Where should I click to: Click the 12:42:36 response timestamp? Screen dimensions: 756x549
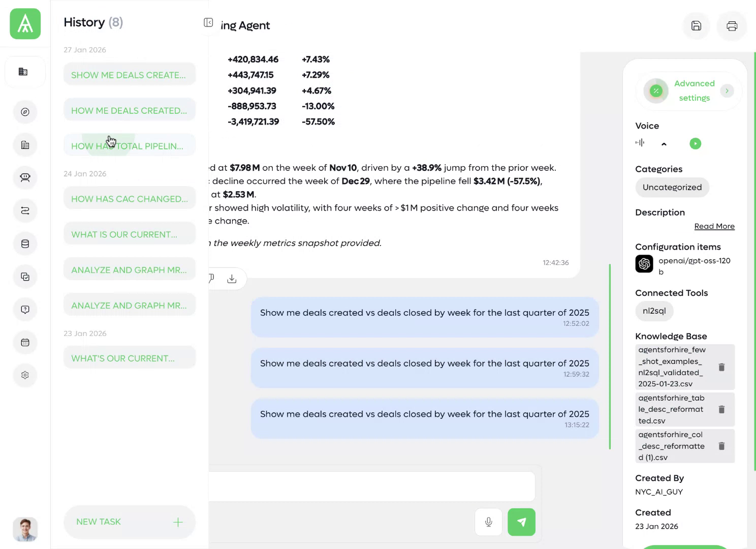coord(556,263)
